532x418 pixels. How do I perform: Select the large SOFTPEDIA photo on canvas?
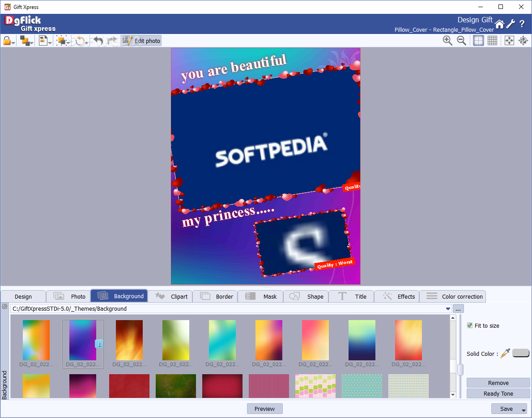[x=266, y=139]
